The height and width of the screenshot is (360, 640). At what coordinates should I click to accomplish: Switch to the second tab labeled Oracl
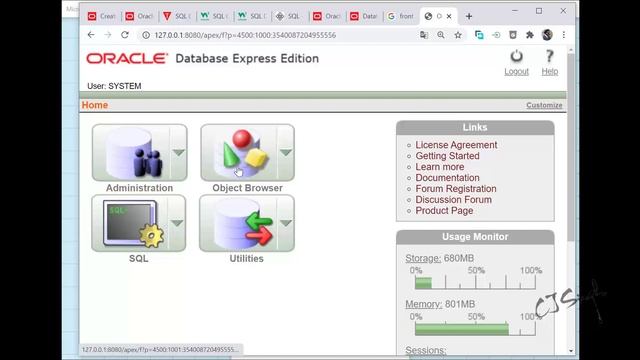327,16
